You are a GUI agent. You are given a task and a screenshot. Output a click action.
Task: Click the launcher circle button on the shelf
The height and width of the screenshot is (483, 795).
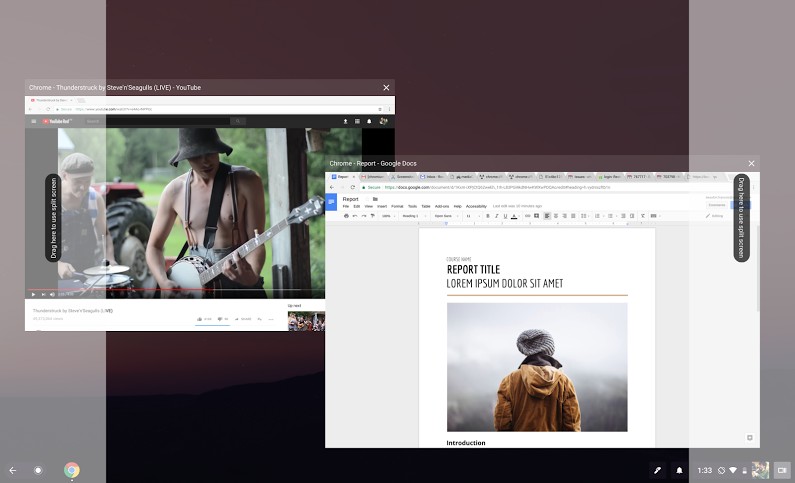tap(38, 470)
